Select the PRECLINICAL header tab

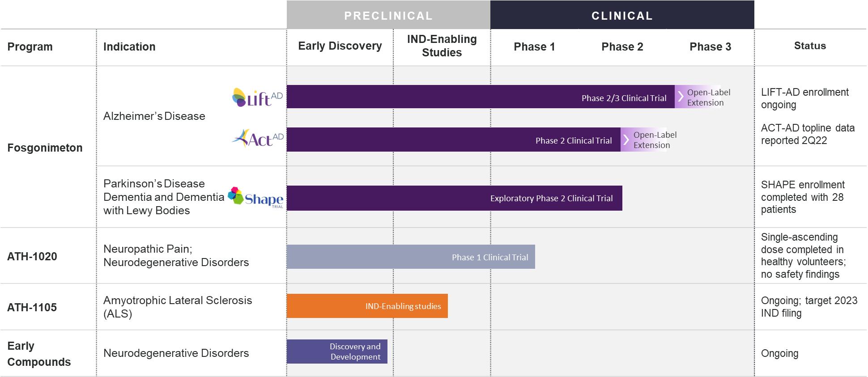pos(388,16)
